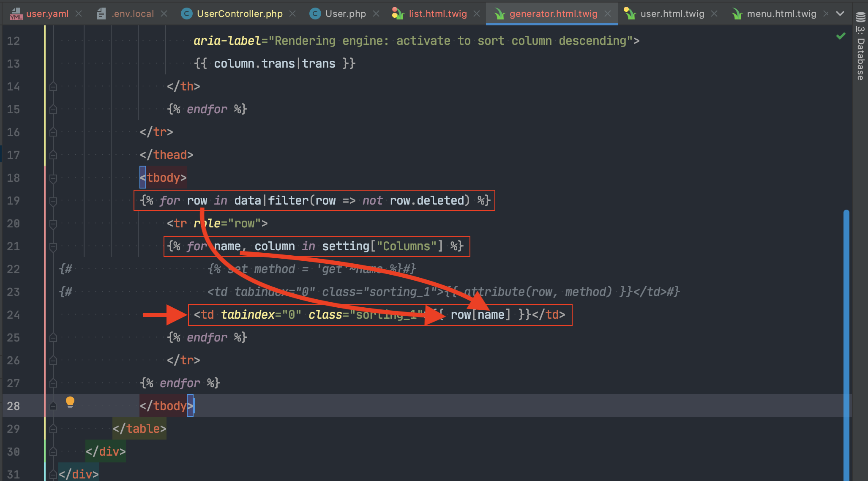Click the twig icon on menu.html.twig tab
868x481 pixels.
point(737,14)
